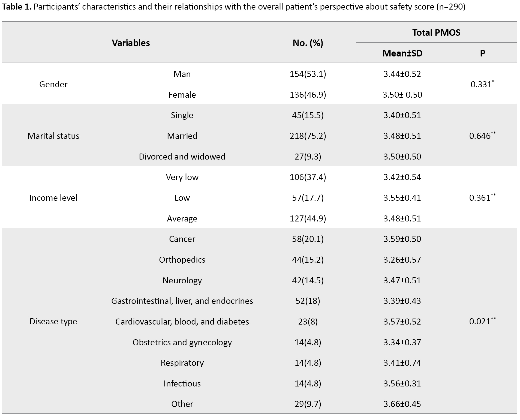Click the No. (%) column header

click(308, 43)
